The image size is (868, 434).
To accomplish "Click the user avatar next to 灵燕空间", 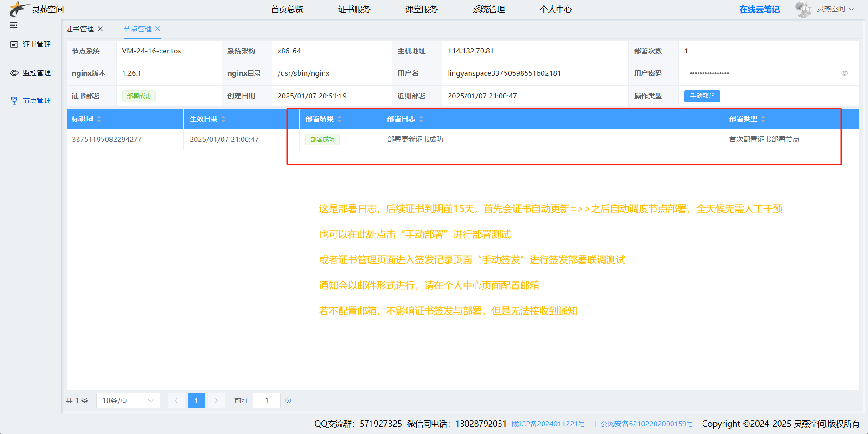I will coord(803,9).
